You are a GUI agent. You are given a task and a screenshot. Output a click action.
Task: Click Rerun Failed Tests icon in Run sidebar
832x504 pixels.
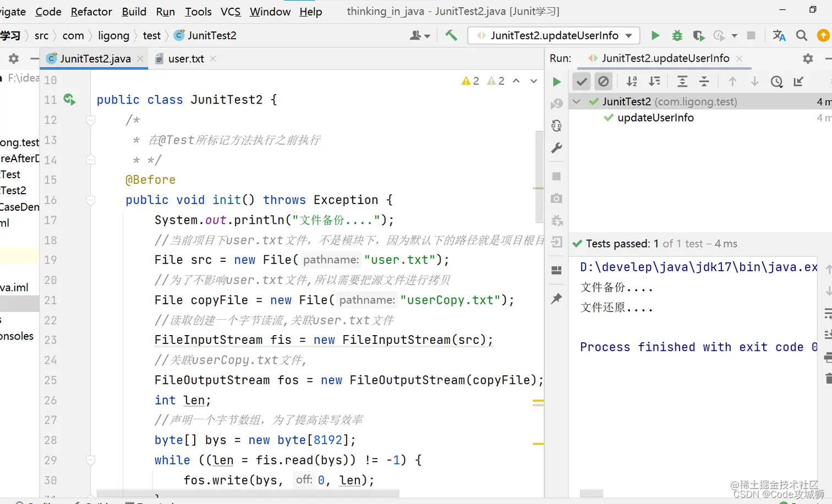557,103
